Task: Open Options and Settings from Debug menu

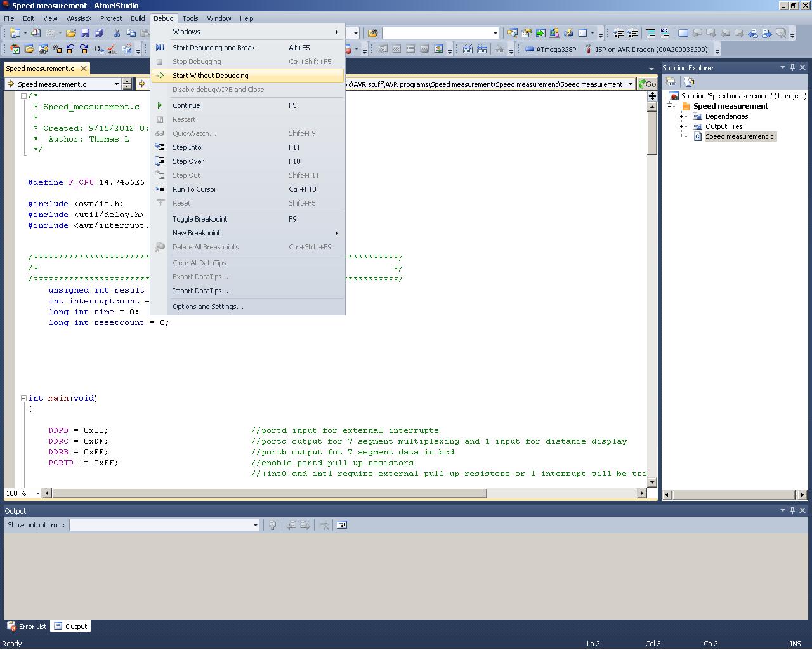Action: pos(248,307)
